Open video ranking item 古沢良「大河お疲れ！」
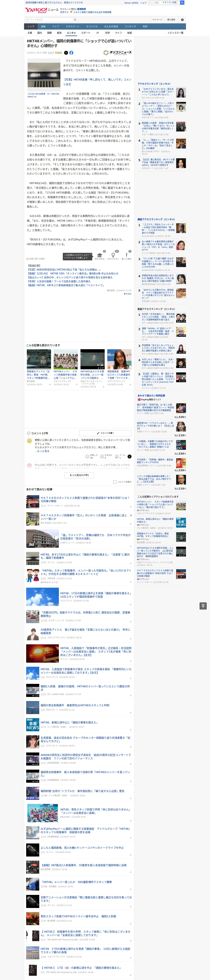 [158, 317]
